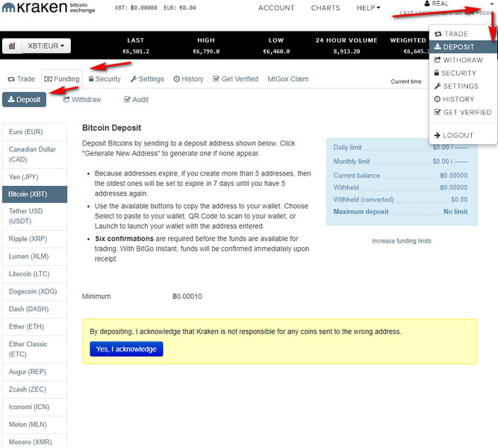Screen dimensions: 498x448
Task: Open the ACCOUNT menu item
Action: pos(276,8)
